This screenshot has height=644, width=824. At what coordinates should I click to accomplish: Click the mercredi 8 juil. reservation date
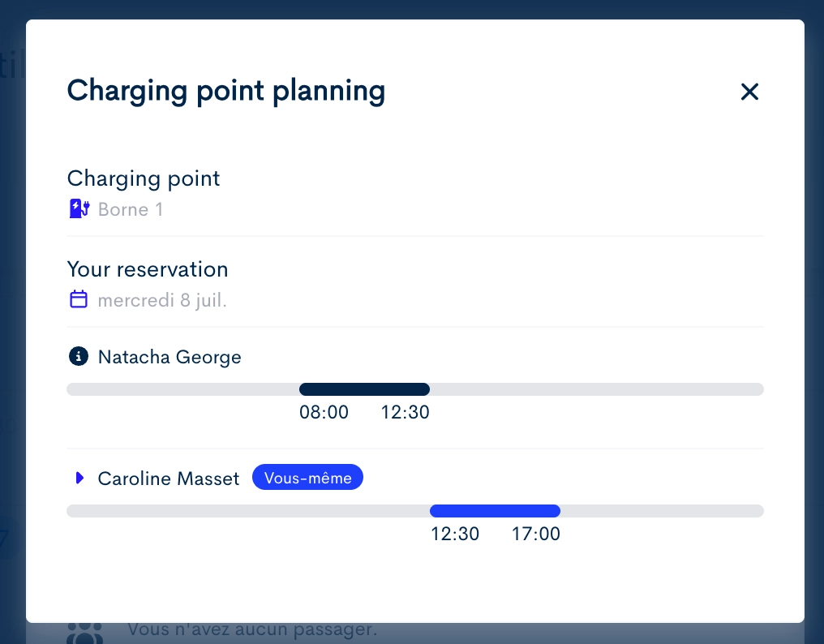click(x=162, y=300)
